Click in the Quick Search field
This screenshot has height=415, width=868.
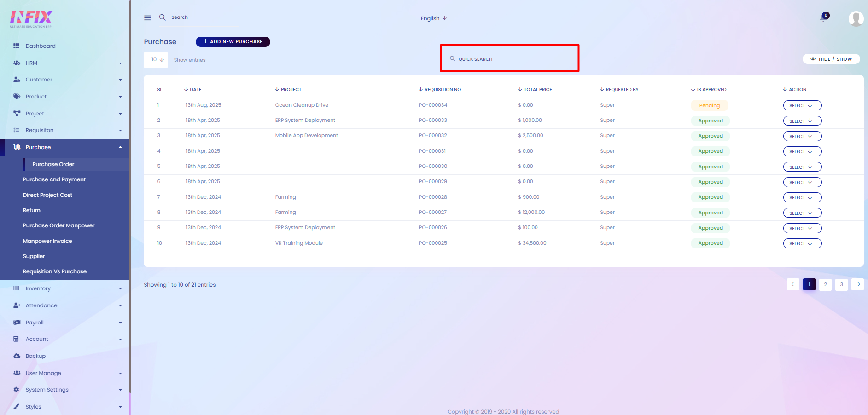510,59
